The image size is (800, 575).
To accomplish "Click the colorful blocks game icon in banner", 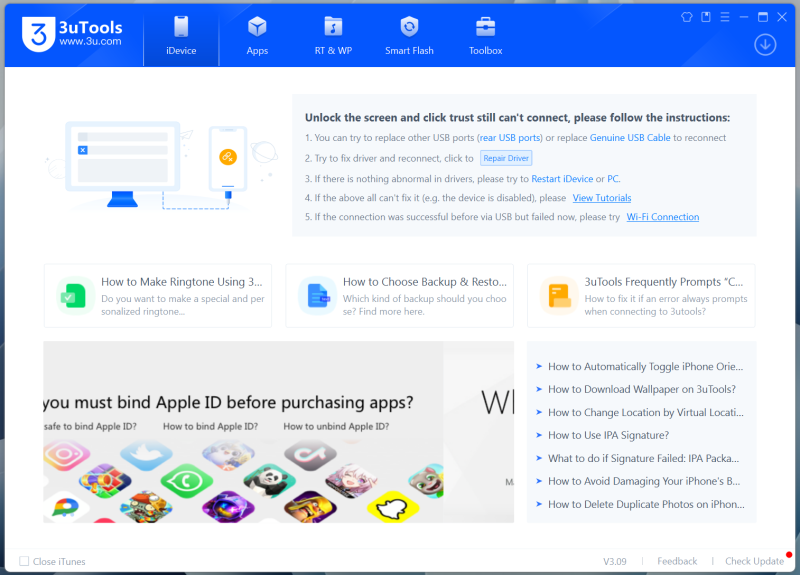I will [105, 481].
